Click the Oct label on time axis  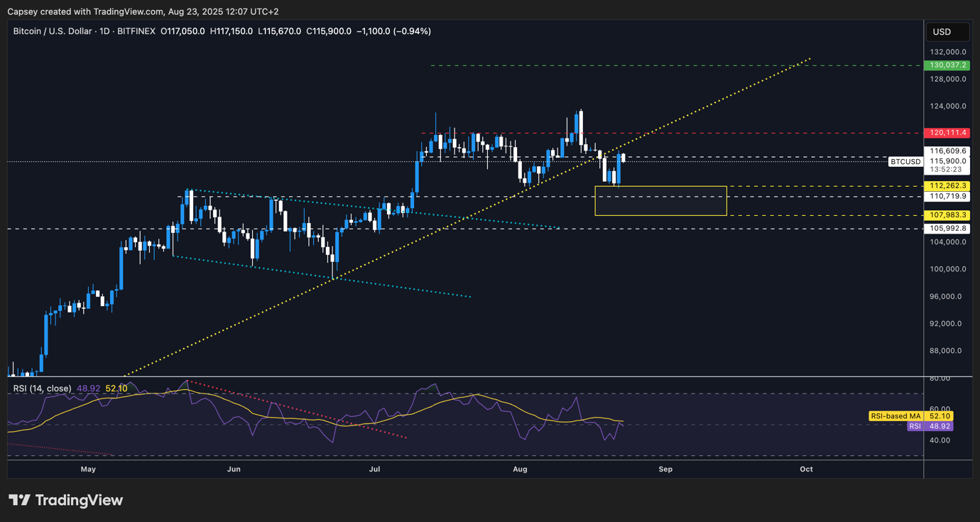(806, 469)
